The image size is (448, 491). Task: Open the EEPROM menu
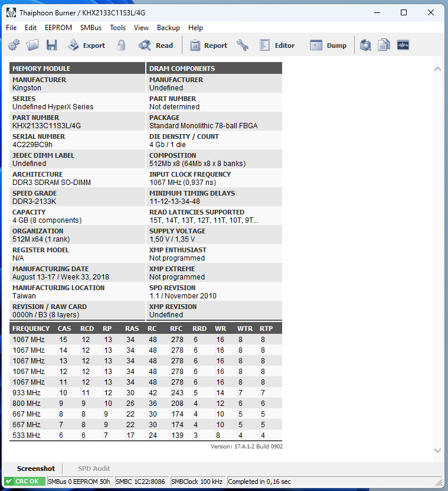(58, 28)
